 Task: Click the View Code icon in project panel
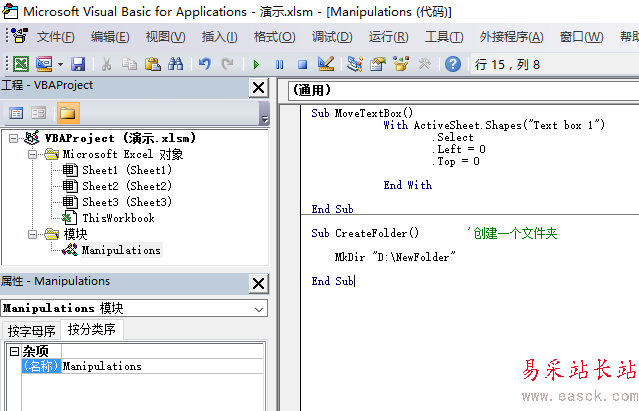point(16,113)
